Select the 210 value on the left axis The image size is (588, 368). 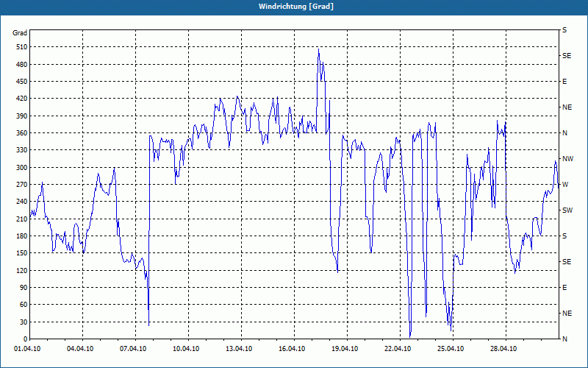(22, 219)
